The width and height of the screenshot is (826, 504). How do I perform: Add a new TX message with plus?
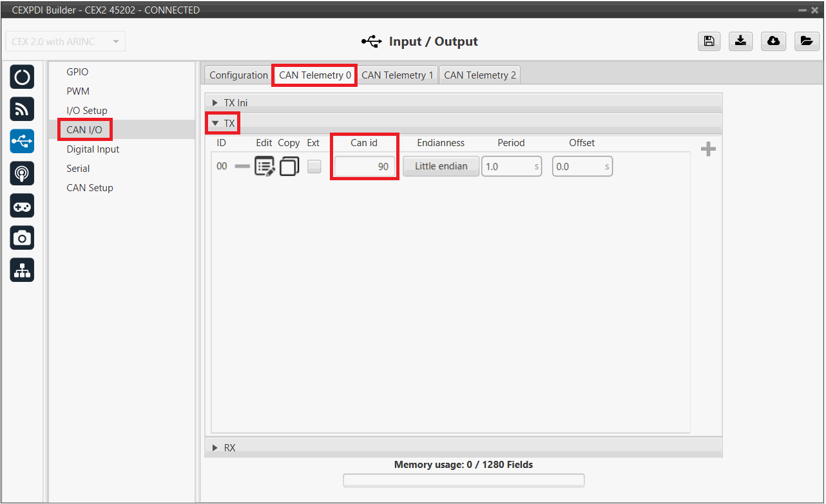point(708,149)
